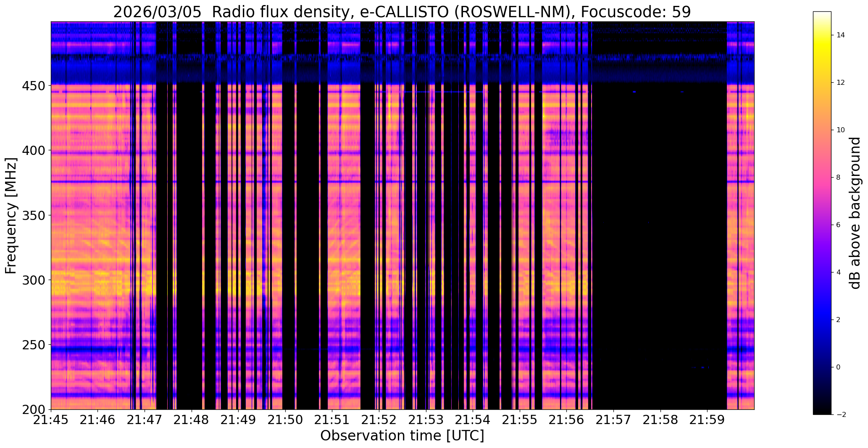868x448 pixels.
Task: Click the 21:48 time tick label
Action: click(x=192, y=420)
